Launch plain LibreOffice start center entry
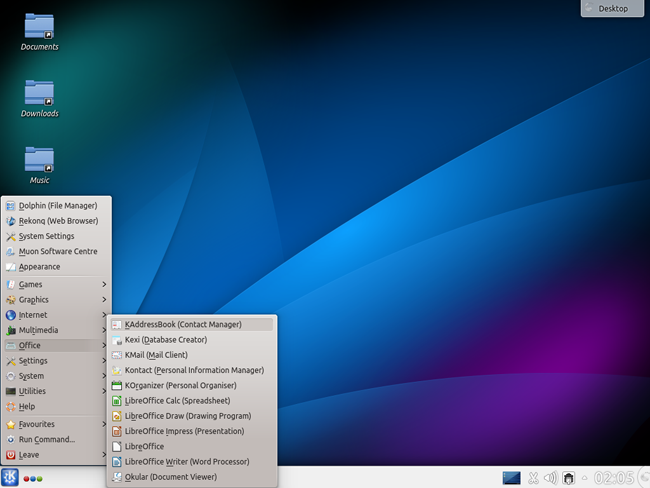 point(192,447)
